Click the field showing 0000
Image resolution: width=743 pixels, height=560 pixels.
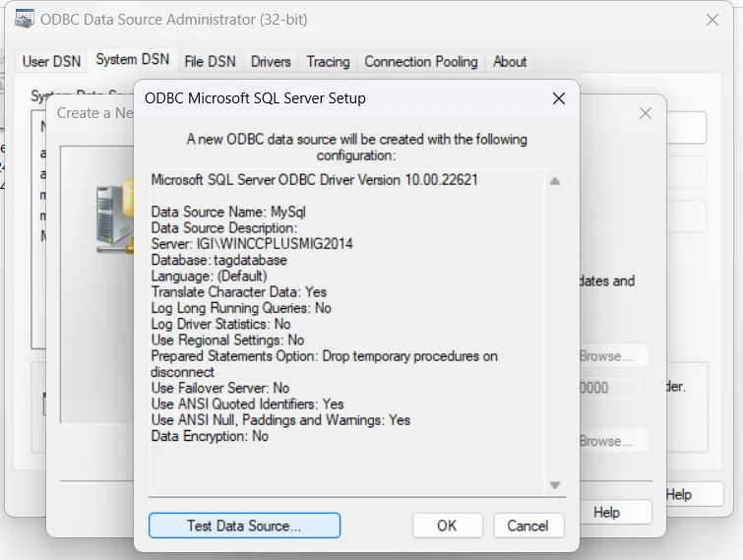coord(608,388)
